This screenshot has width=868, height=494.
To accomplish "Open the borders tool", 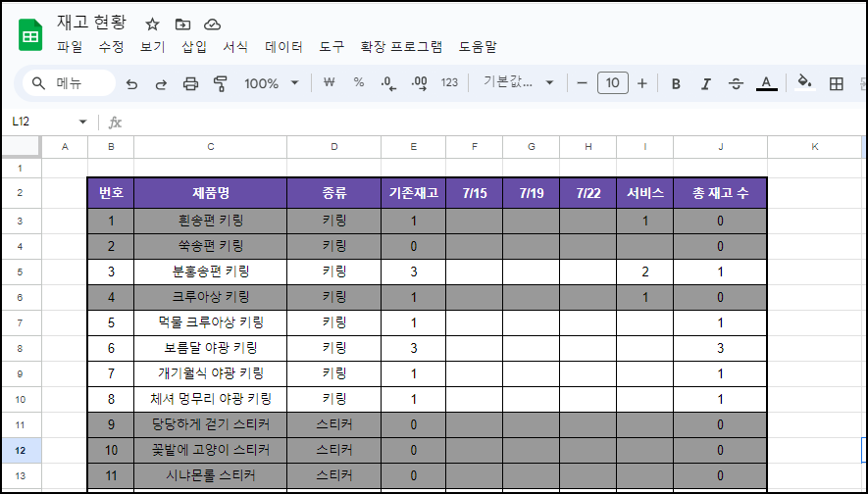I will pos(837,83).
